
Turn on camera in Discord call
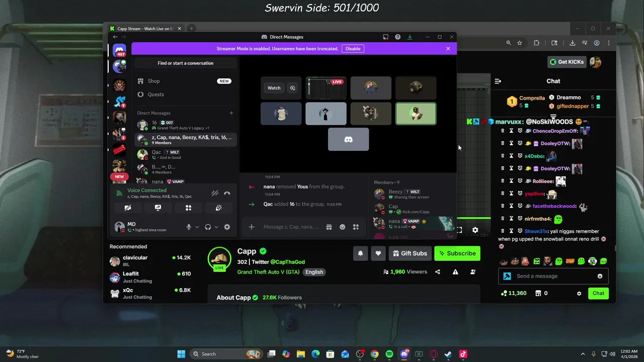[x=128, y=208]
